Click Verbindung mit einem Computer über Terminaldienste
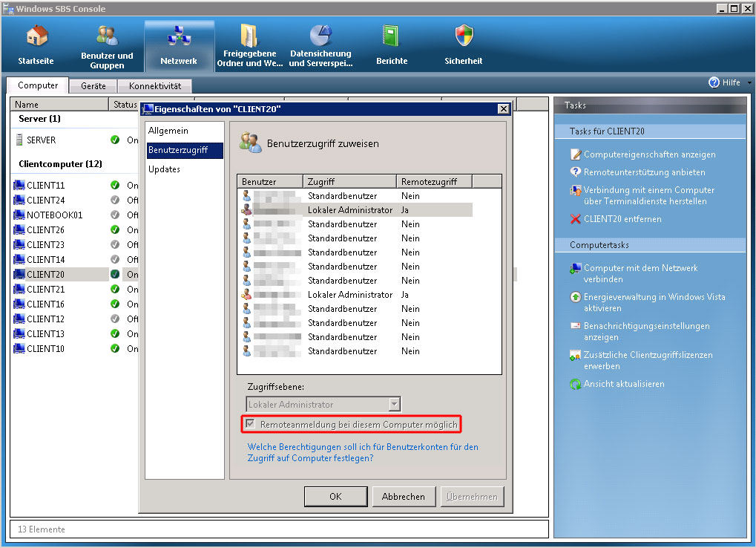This screenshot has width=756, height=548. point(649,196)
